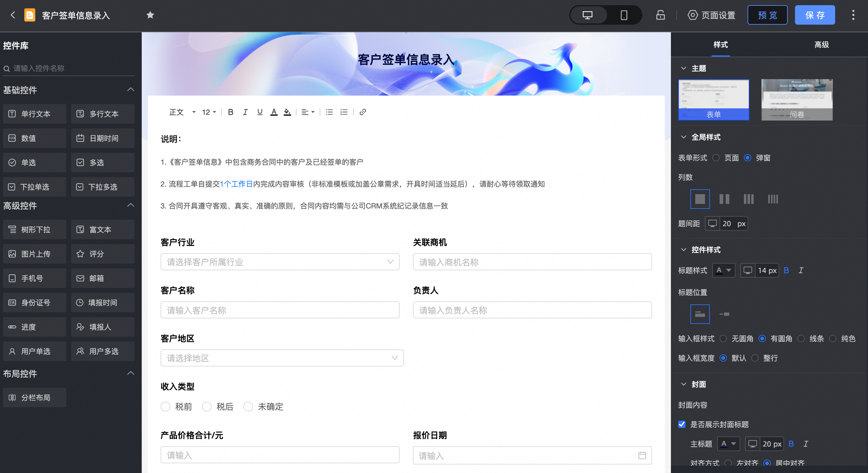Add a 分栏布局 layout control
The height and width of the screenshot is (473, 868).
(x=34, y=398)
